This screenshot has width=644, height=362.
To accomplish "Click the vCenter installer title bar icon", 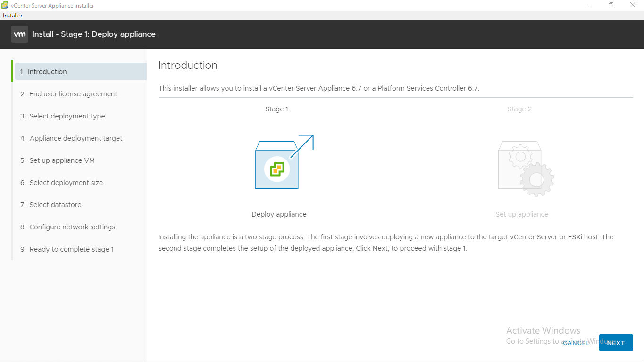I will click(5, 5).
